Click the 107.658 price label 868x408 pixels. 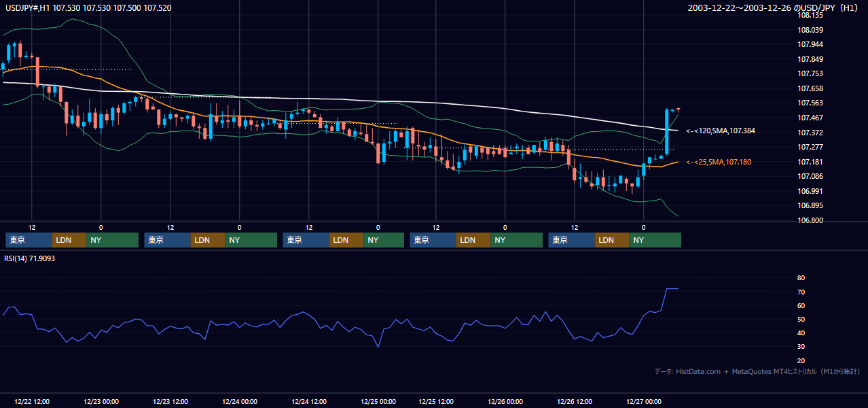pos(811,88)
